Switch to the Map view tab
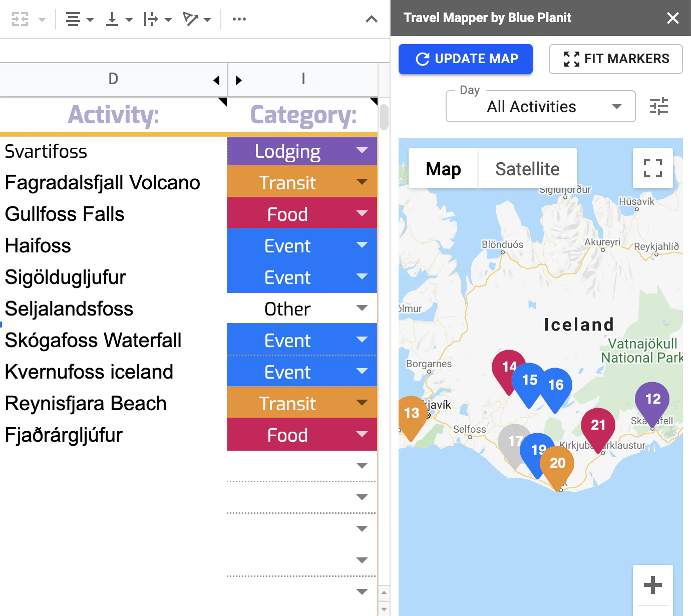Image resolution: width=691 pixels, height=616 pixels. 443,169
